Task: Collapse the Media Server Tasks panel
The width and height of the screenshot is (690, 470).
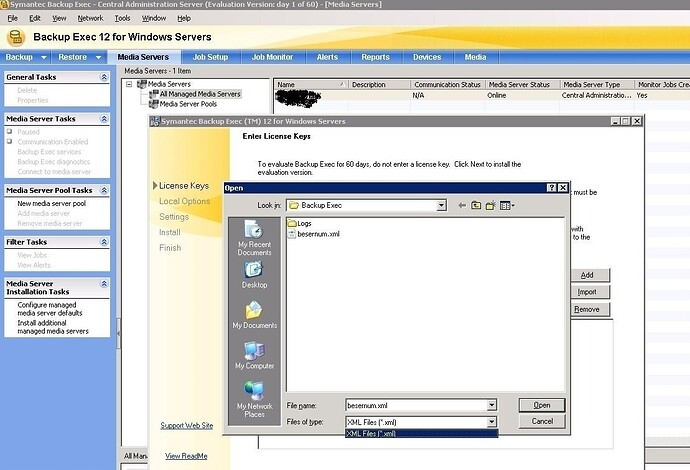Action: [104, 119]
